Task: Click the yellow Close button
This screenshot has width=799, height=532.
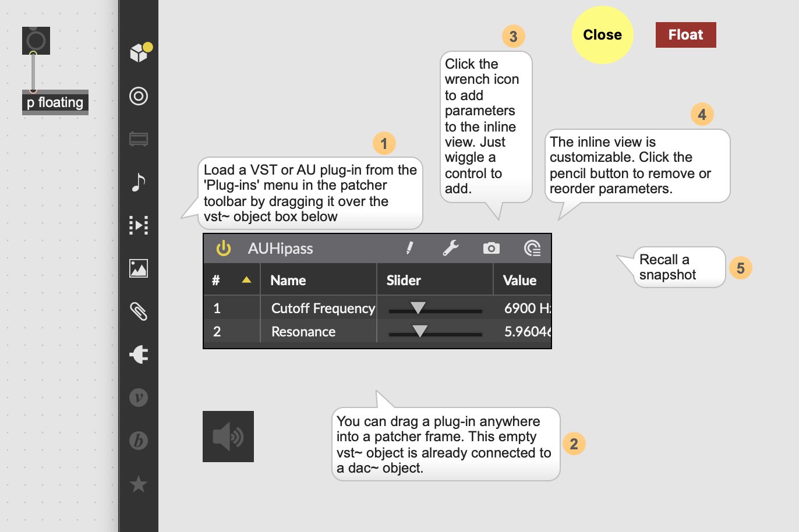Action: coord(603,35)
